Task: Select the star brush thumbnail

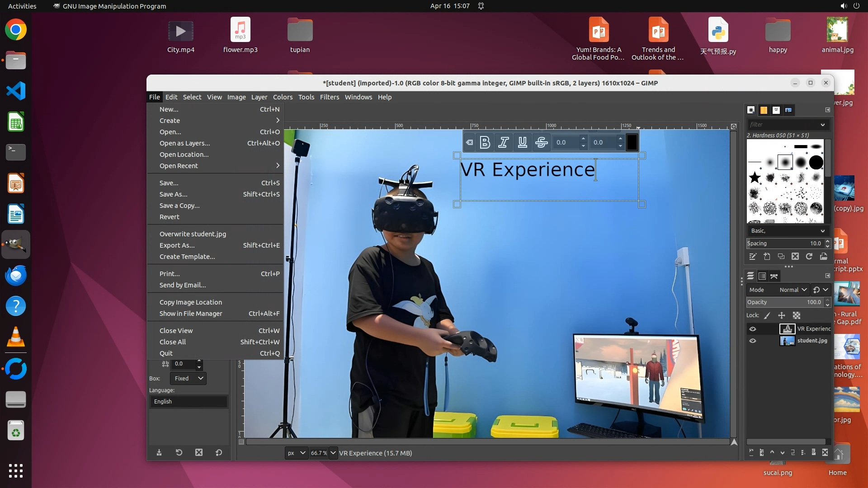Action: (x=755, y=177)
